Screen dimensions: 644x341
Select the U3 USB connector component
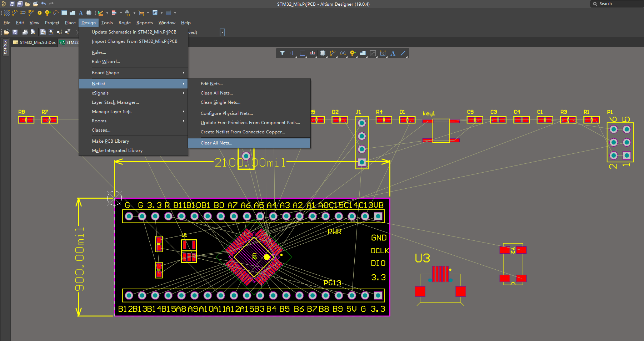pos(441,286)
